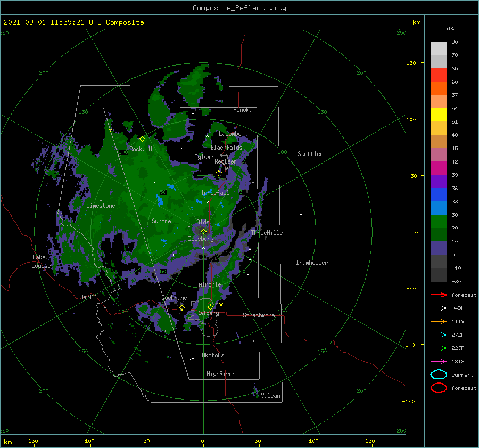The width and height of the screenshot is (479, 448).
Task: Click the Ponoka city label
Action: click(243, 110)
